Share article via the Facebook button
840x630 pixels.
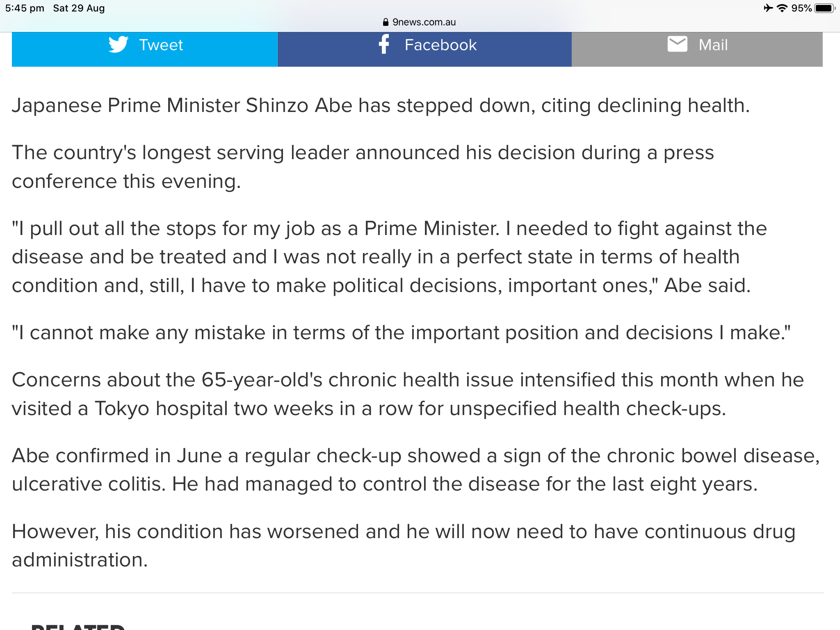tap(425, 49)
